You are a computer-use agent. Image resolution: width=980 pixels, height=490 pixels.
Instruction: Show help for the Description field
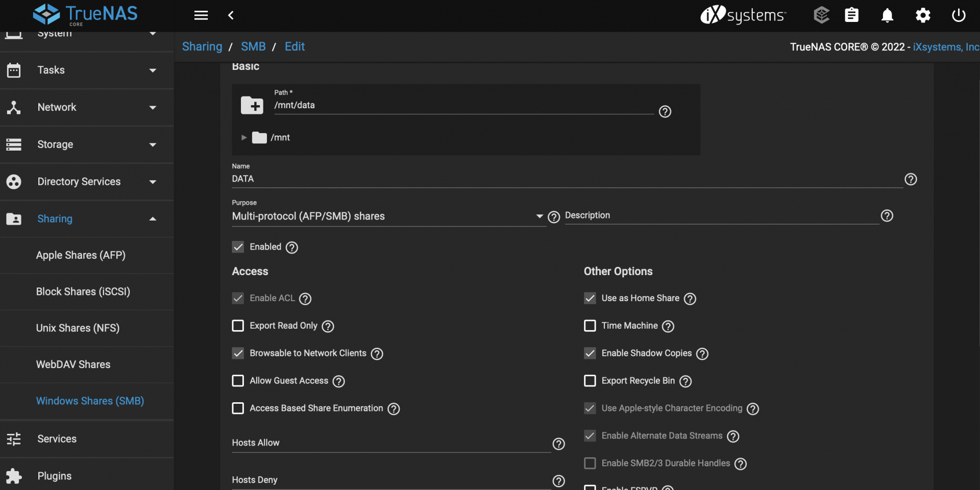(x=887, y=216)
